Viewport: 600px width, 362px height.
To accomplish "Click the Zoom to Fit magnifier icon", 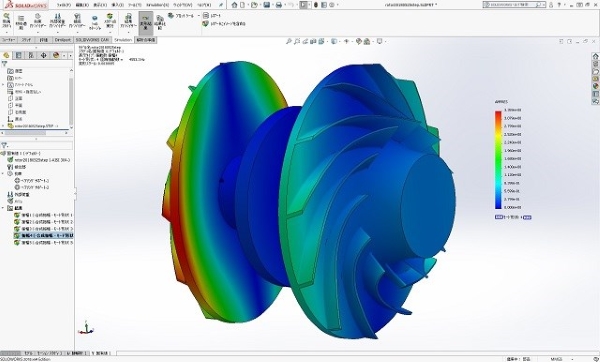I will click(289, 41).
